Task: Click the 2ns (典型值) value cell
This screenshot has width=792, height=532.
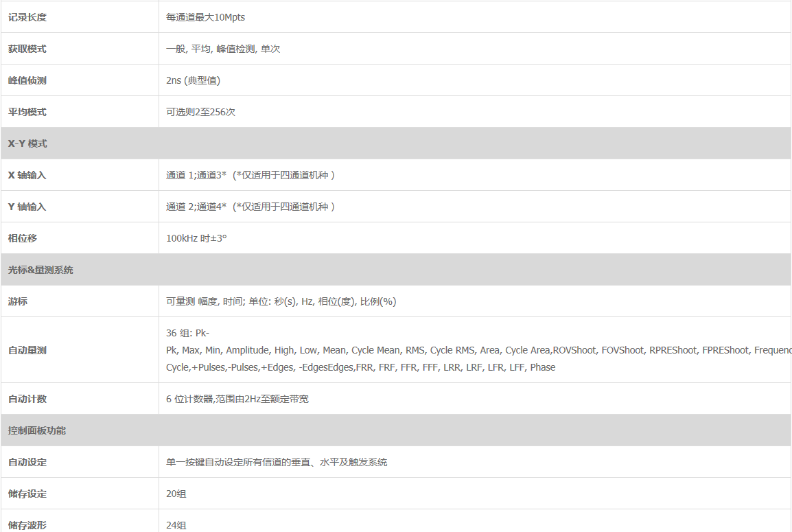Action: pyautogui.click(x=193, y=80)
